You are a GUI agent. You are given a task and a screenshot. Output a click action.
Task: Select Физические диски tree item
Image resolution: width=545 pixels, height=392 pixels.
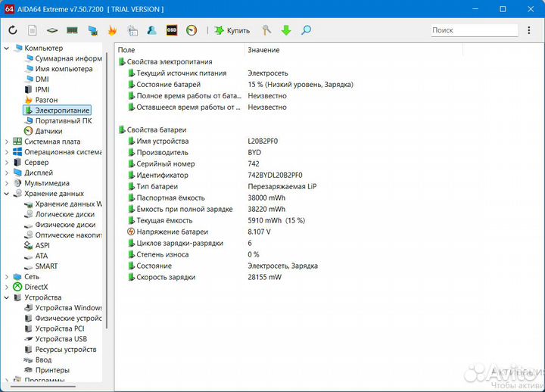click(x=60, y=225)
